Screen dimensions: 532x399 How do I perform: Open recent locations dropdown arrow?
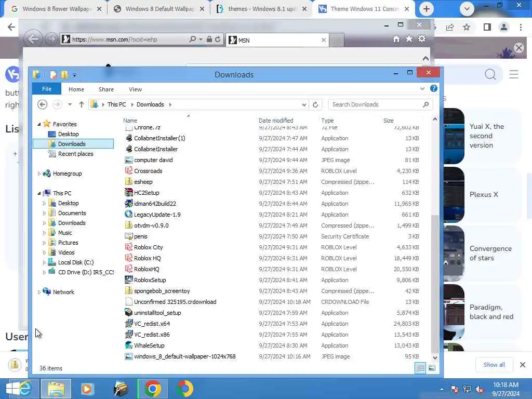tap(70, 104)
